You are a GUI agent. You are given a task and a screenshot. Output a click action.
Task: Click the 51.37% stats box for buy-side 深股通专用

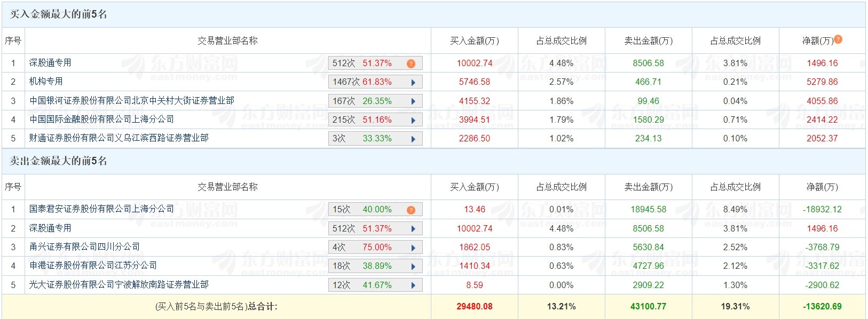click(x=375, y=63)
